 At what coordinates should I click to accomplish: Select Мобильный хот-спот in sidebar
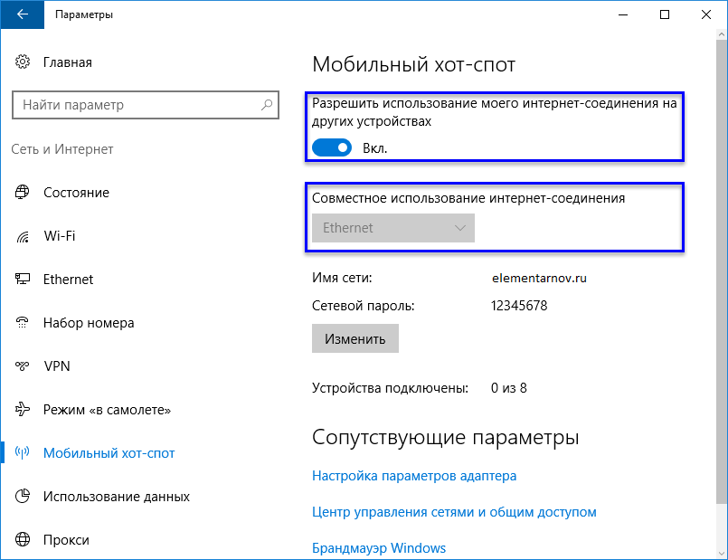coord(109,453)
